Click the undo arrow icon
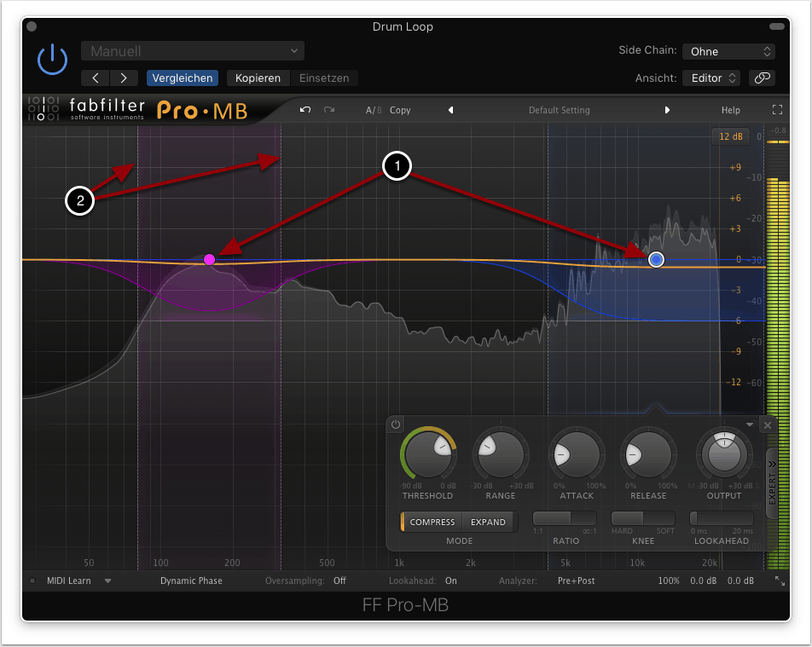 click(305, 110)
